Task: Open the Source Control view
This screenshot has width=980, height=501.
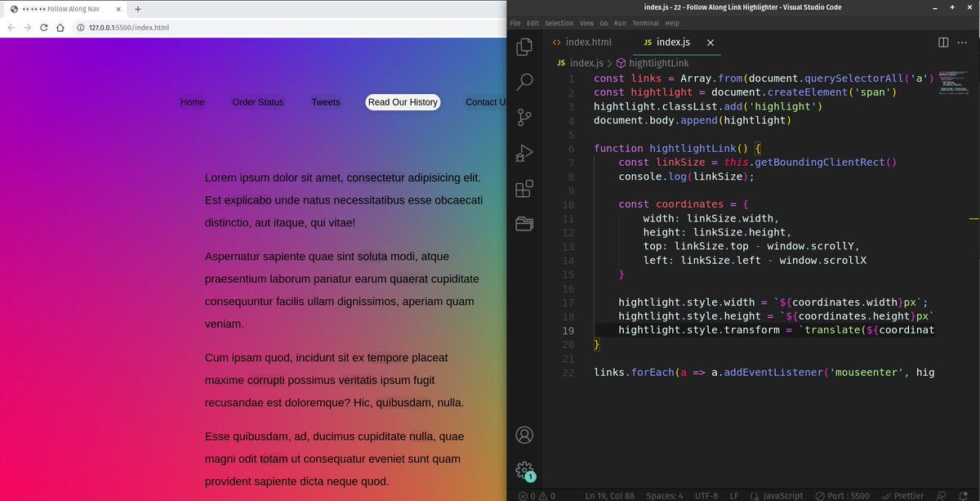Action: (524, 117)
